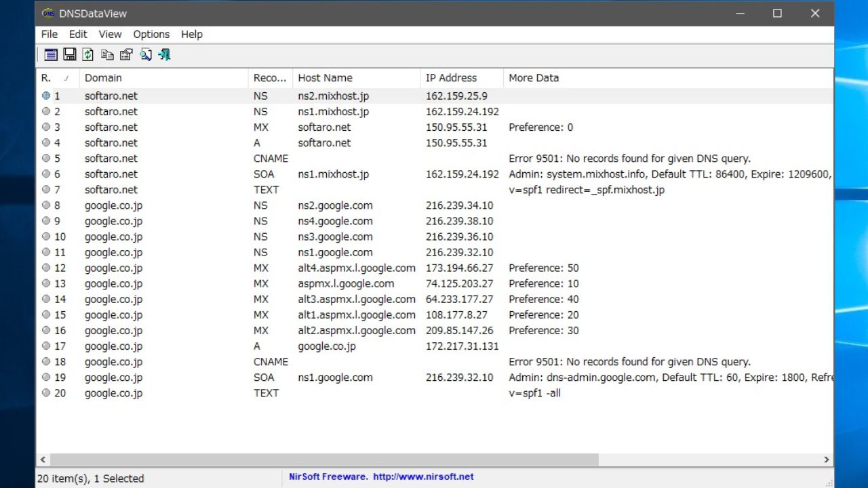Click the scrollbar right arrow
868x488 pixels.
tap(827, 460)
